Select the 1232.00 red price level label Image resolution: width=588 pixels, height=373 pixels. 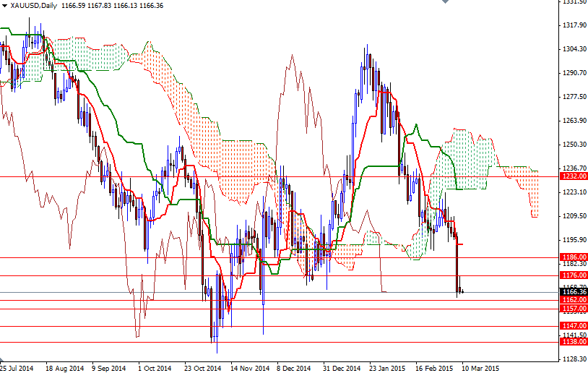coord(574,176)
